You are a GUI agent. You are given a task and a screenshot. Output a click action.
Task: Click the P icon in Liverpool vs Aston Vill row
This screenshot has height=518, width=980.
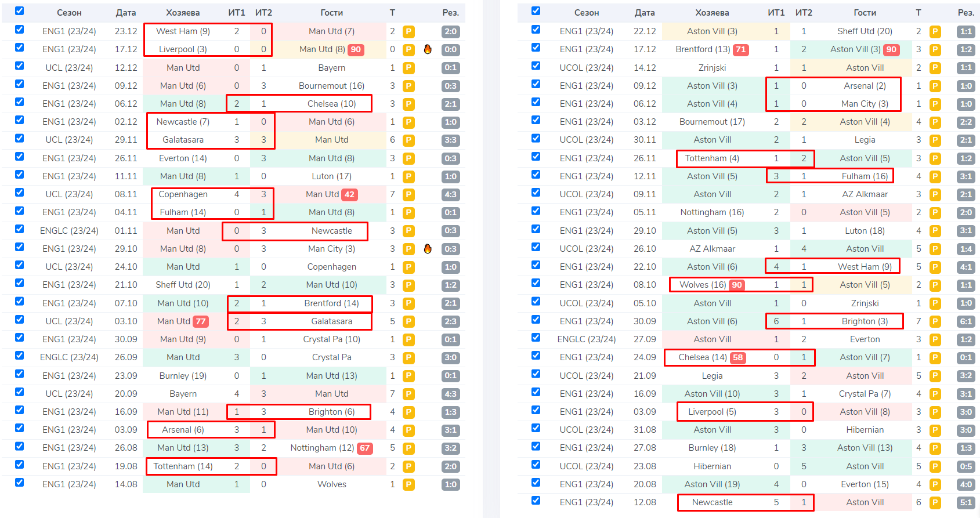click(935, 412)
